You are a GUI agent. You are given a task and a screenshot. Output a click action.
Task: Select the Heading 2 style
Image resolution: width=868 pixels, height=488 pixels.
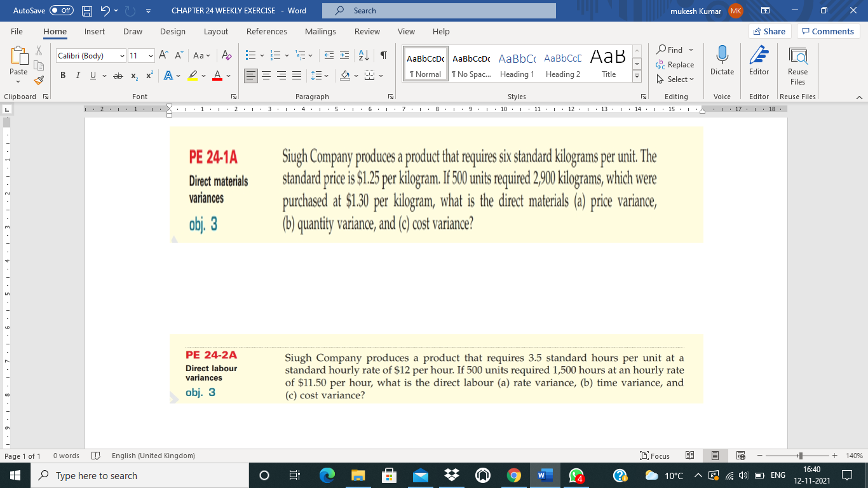coord(562,64)
